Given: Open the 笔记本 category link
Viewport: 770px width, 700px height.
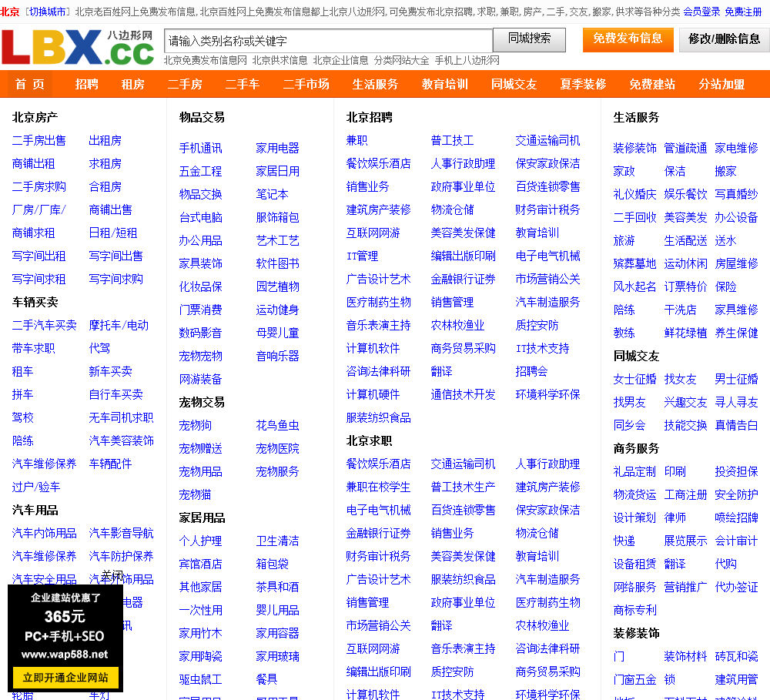Looking at the screenshot, I should tap(272, 195).
